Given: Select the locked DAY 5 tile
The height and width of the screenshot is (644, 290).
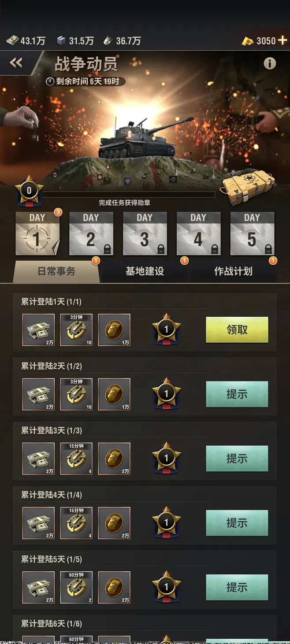Looking at the screenshot, I should (x=253, y=233).
